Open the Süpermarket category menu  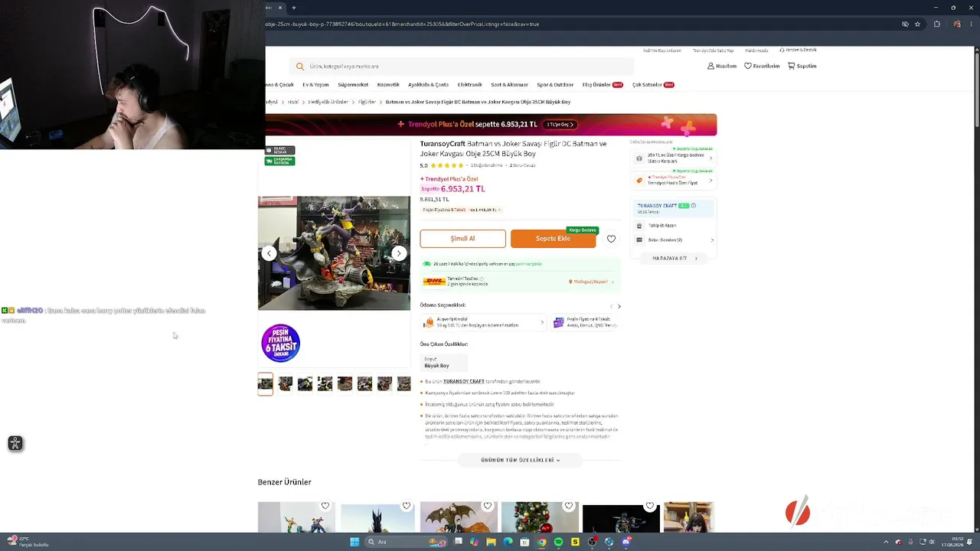(x=353, y=85)
